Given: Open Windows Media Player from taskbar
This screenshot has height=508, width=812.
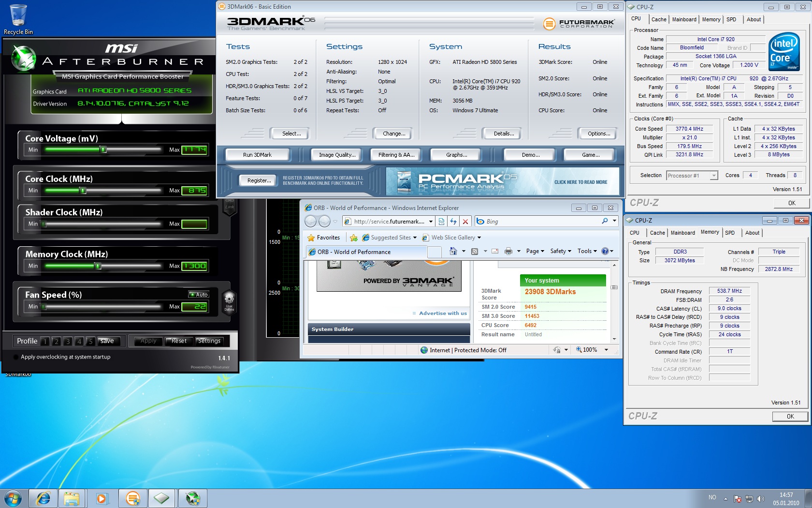Looking at the screenshot, I should click(101, 498).
